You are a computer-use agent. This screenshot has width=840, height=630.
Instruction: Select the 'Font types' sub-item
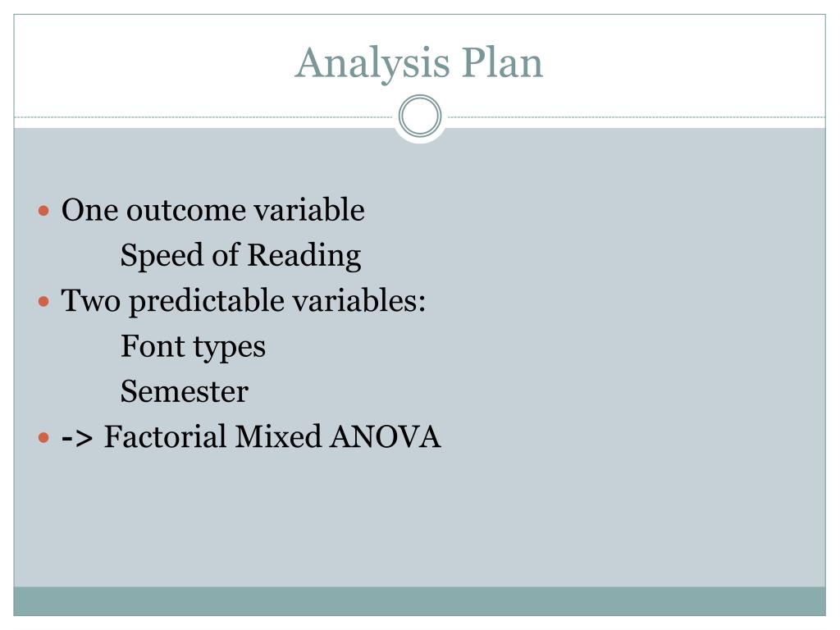tap(193, 347)
